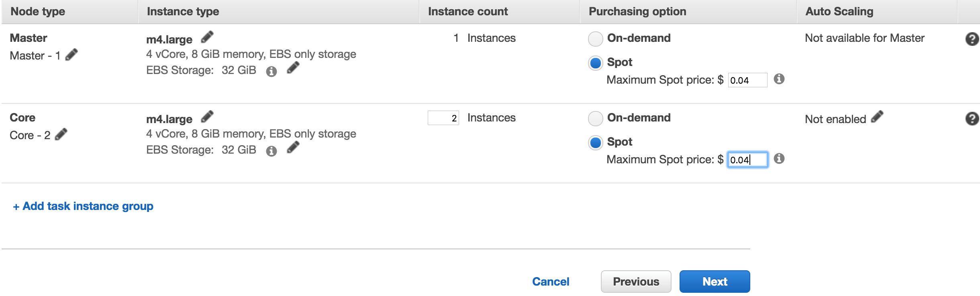Select On-demand for Master node
This screenshot has height=296, width=980.
596,39
